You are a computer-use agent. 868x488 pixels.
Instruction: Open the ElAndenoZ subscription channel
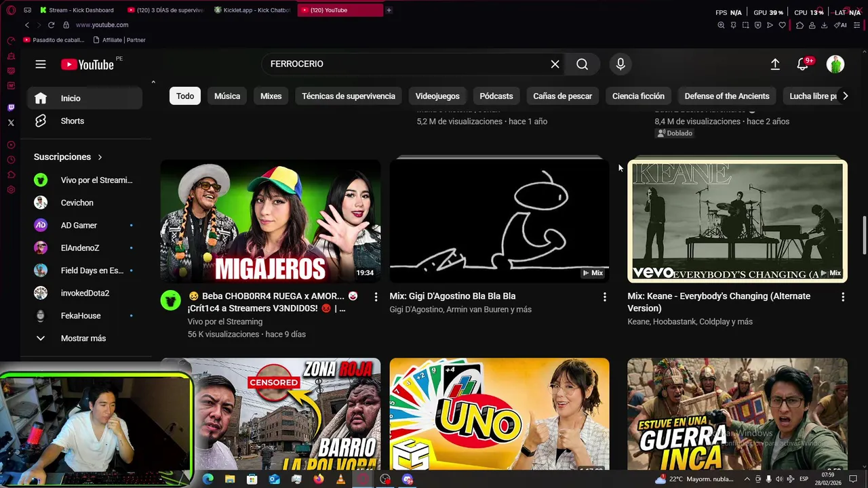tap(85, 247)
